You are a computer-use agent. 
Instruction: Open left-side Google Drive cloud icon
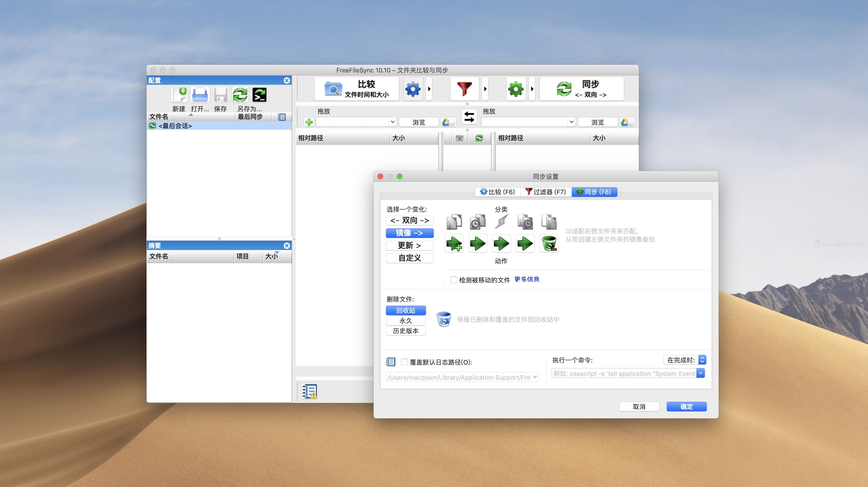point(448,122)
